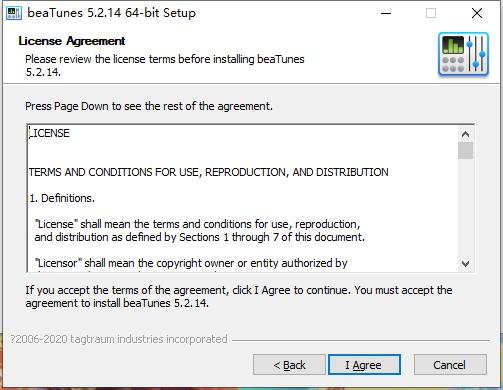Viewport: 503px width, 390px height.
Task: Click the "beaTunes 5.2.14 64-bit Setup" title text
Action: tap(111, 13)
